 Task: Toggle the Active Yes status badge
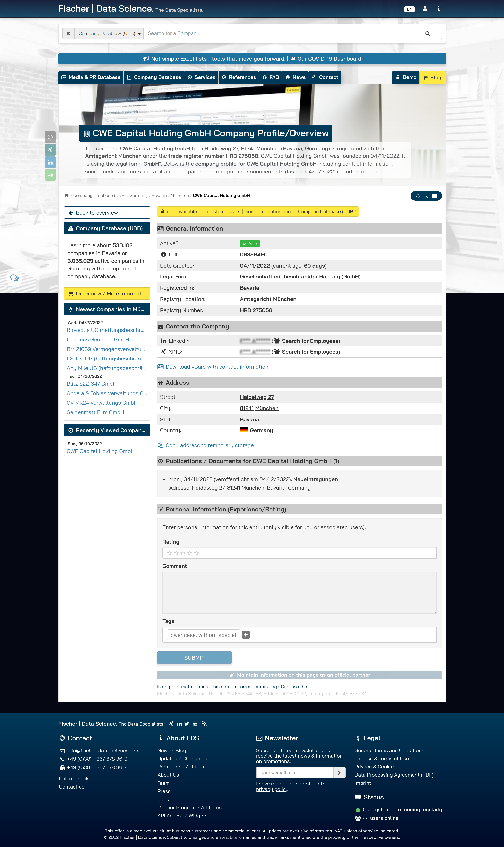click(x=250, y=244)
